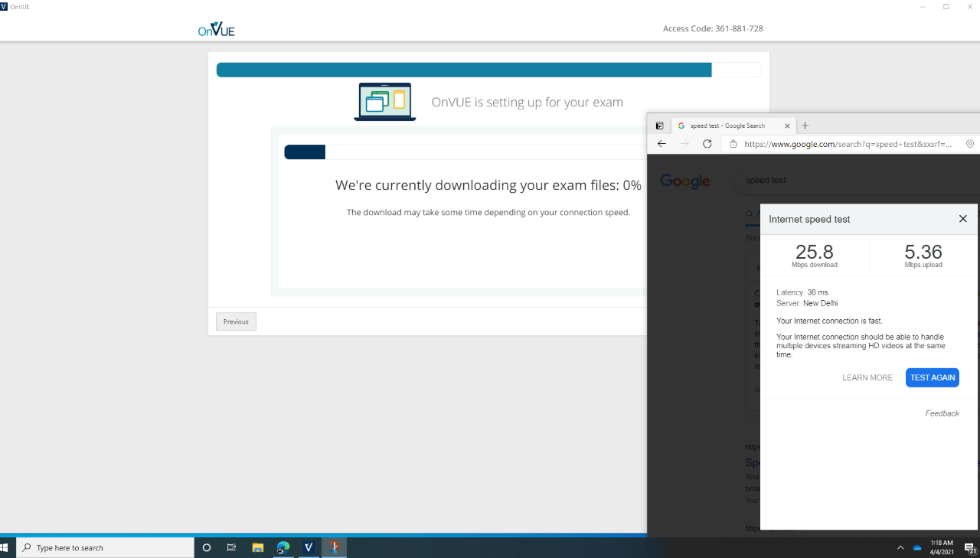
Task: Click the TEST AGAIN button
Action: pos(933,377)
